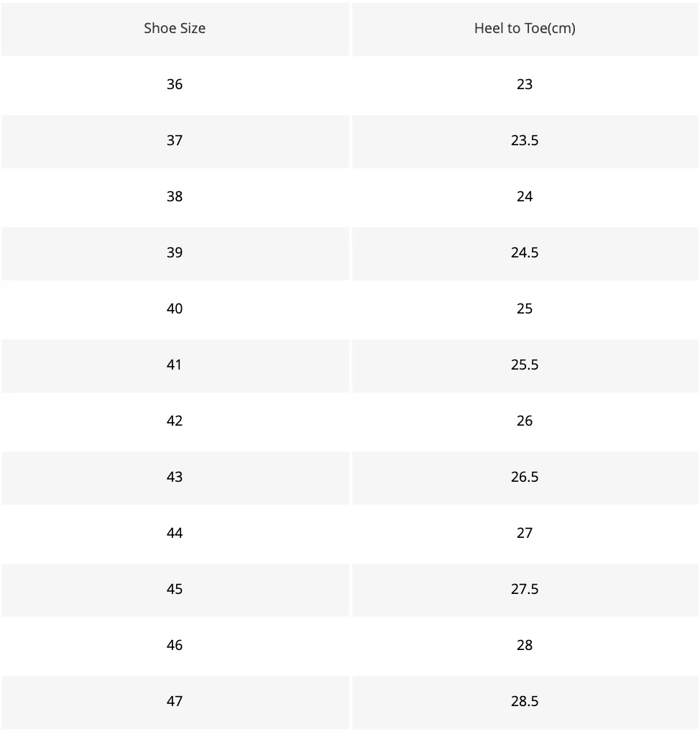Select shoe size 46 cell

tap(175, 645)
